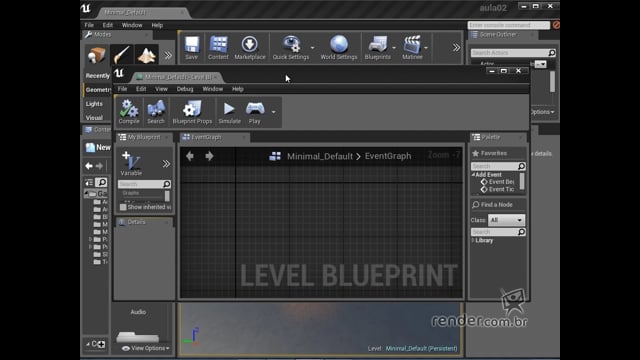
Task: Select the Lights category in Modes
Action: tap(94, 104)
